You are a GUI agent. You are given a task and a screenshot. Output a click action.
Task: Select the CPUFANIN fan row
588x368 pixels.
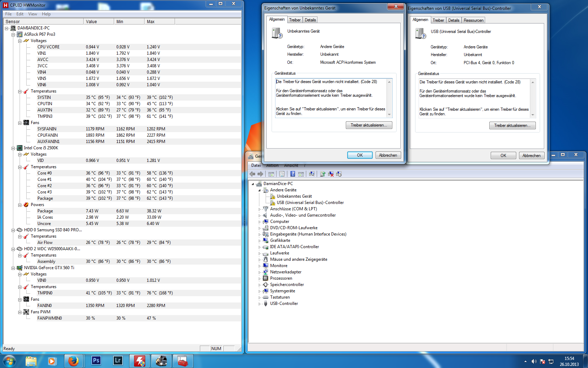(x=139, y=135)
